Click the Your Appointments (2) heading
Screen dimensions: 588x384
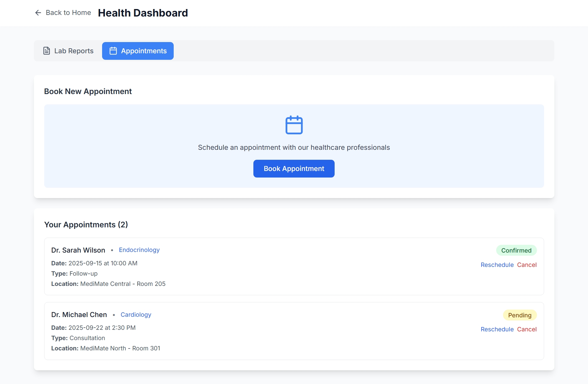(86, 225)
